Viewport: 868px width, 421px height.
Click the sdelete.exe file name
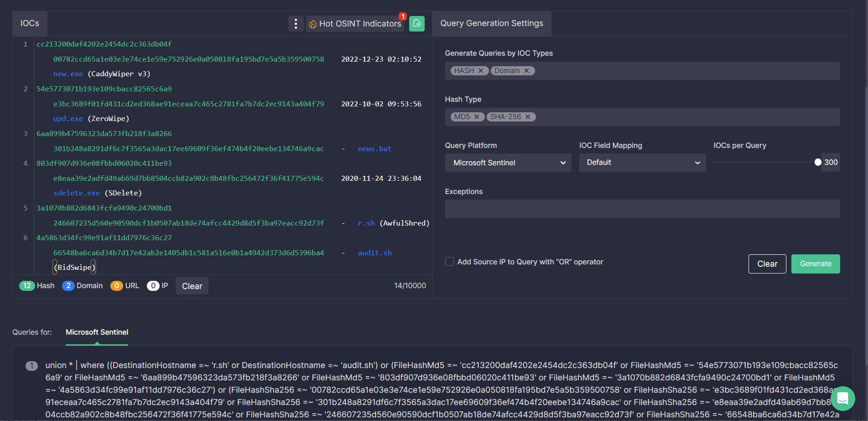point(77,193)
